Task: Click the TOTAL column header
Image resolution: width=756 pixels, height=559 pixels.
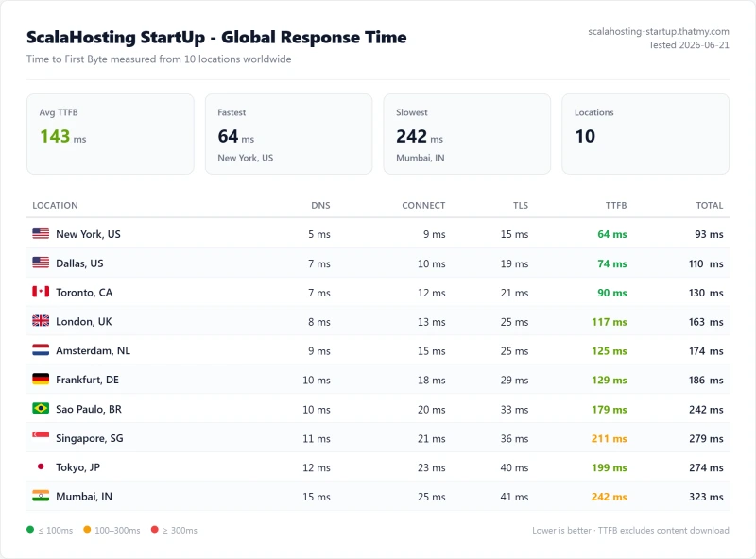Action: (710, 205)
